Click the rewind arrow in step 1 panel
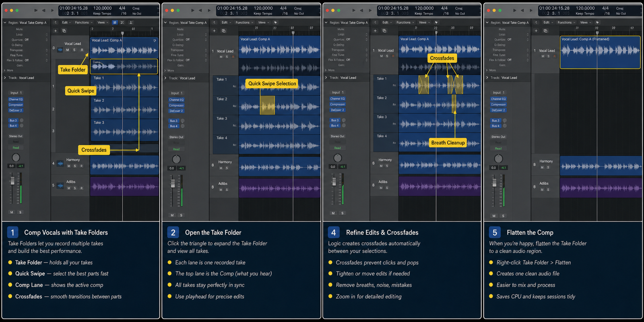Viewport: 644px width, 322px height. [x=43, y=10]
